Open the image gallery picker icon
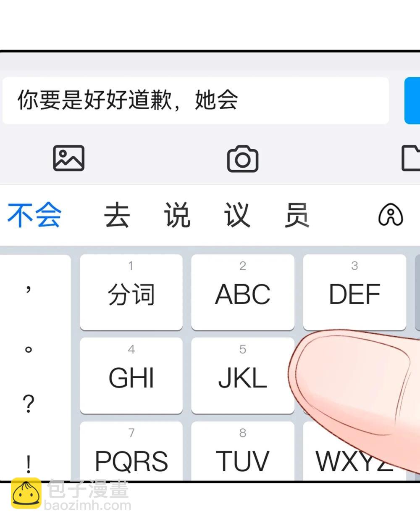The width and height of the screenshot is (420, 522). pos(68,158)
